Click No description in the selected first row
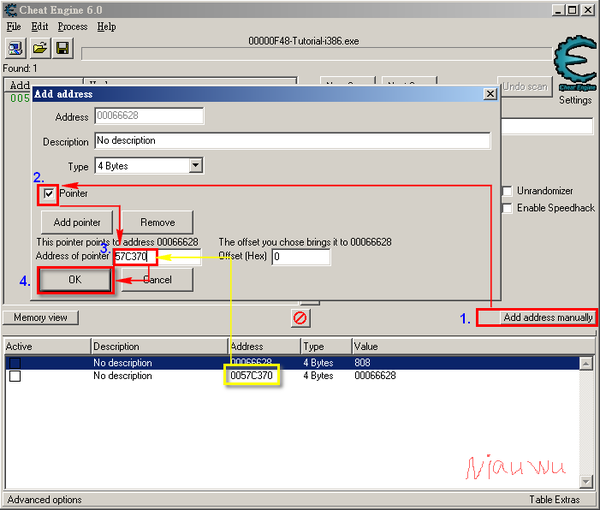The image size is (600, 510). pos(122,363)
